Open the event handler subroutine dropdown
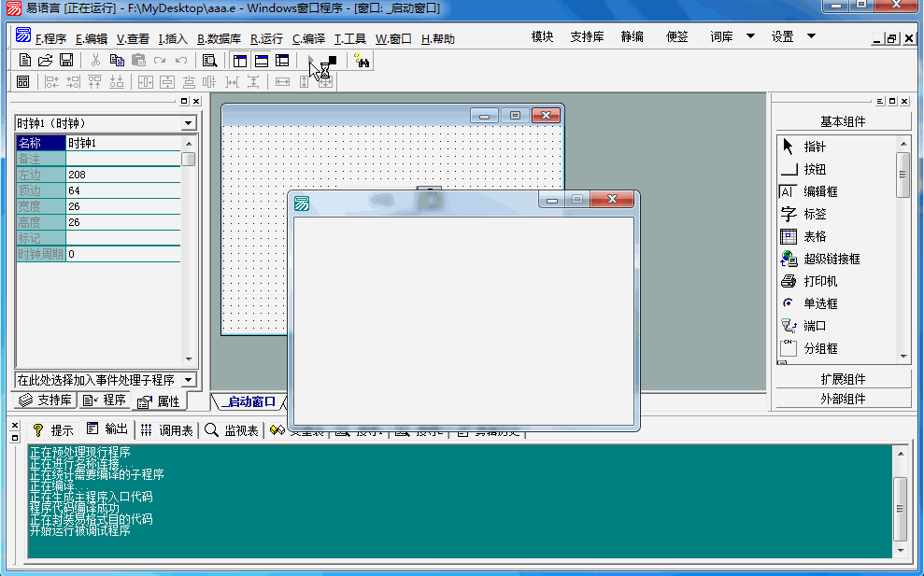 (189, 380)
